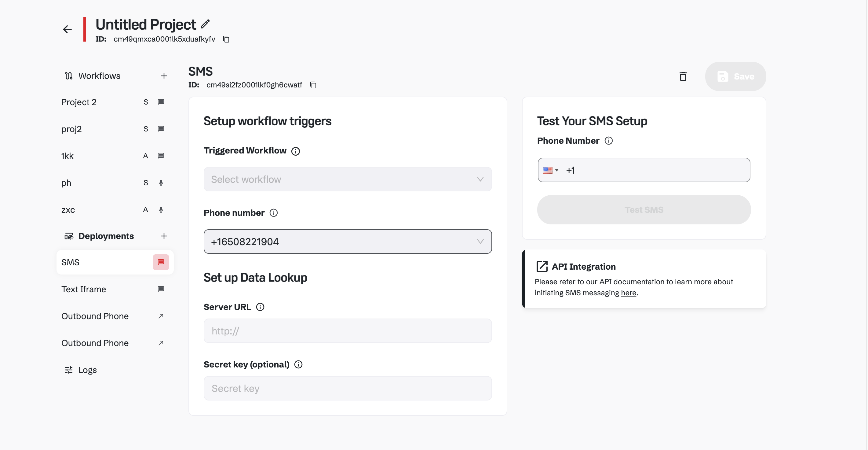The image size is (868, 450).
Task: Copy the SMS deployment ID
Action: (313, 85)
